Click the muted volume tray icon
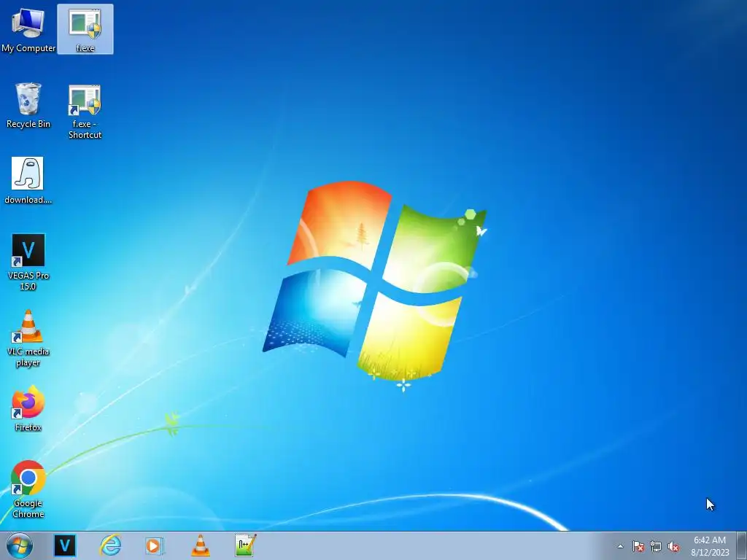Viewport: 747px width, 560px height. [673, 546]
